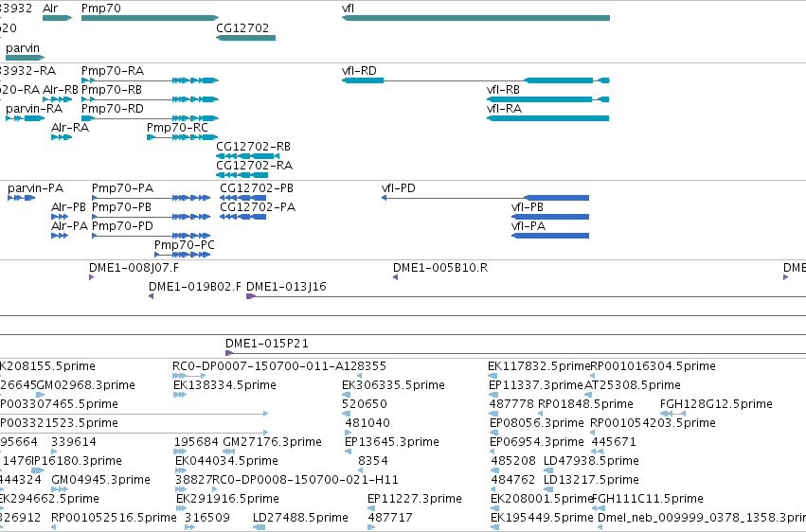Select the 520650 feature label
Screen dimensions: 806x532
[365, 404]
